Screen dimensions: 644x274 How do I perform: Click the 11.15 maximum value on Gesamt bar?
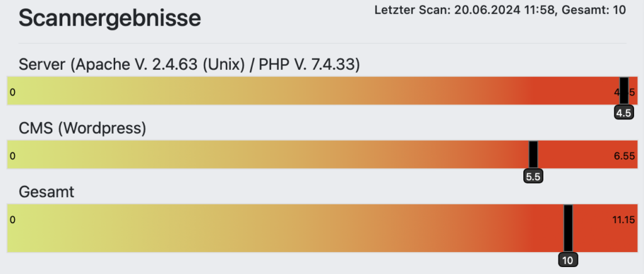tap(623, 220)
